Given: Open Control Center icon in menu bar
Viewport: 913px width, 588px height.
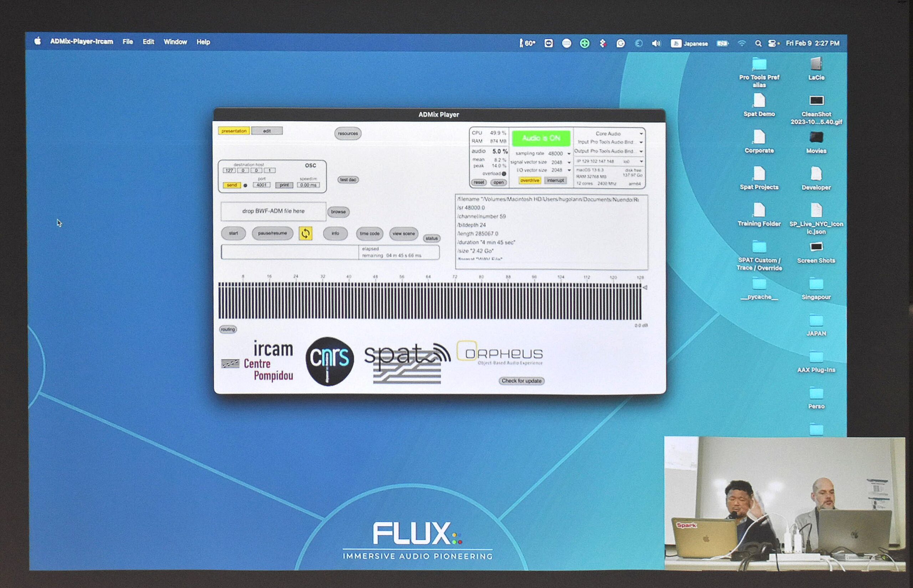Looking at the screenshot, I should [x=772, y=43].
